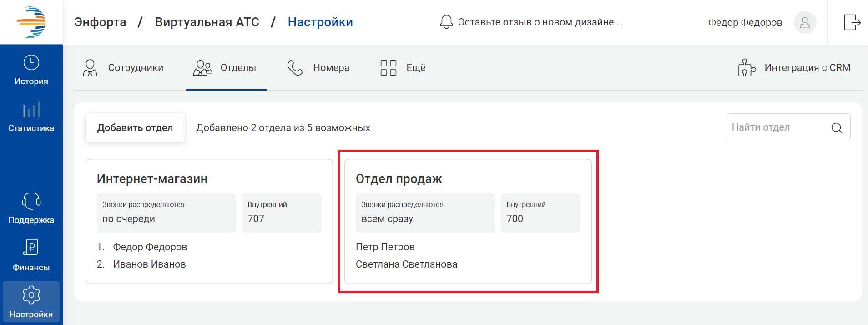Open Интеграция с CRM tab
Image resolution: width=868 pixels, height=325 pixels.
[x=794, y=68]
